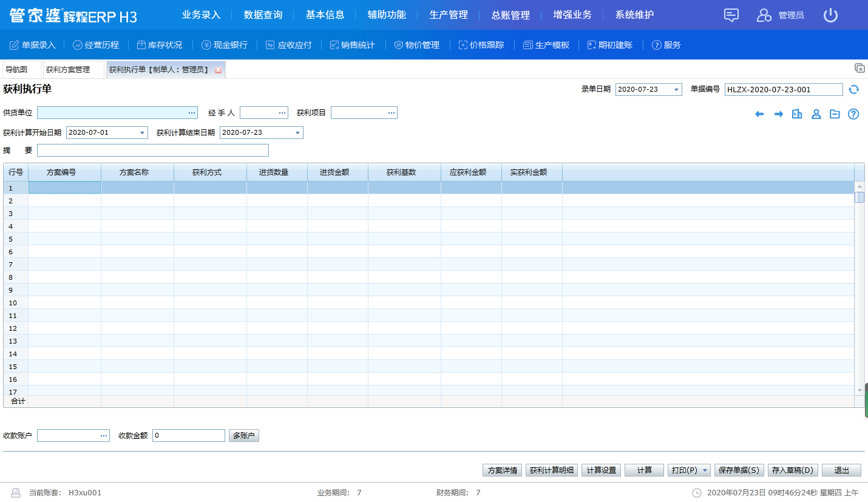Click the 获利方式 column header

[210, 172]
